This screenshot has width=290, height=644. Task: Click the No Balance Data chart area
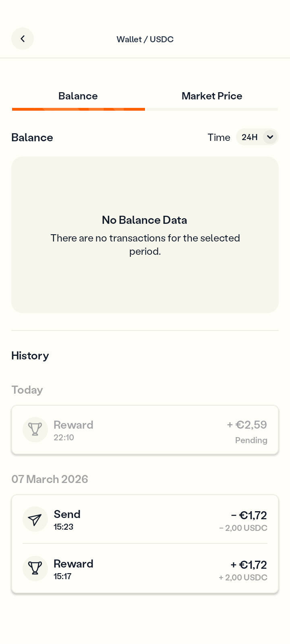pos(145,235)
